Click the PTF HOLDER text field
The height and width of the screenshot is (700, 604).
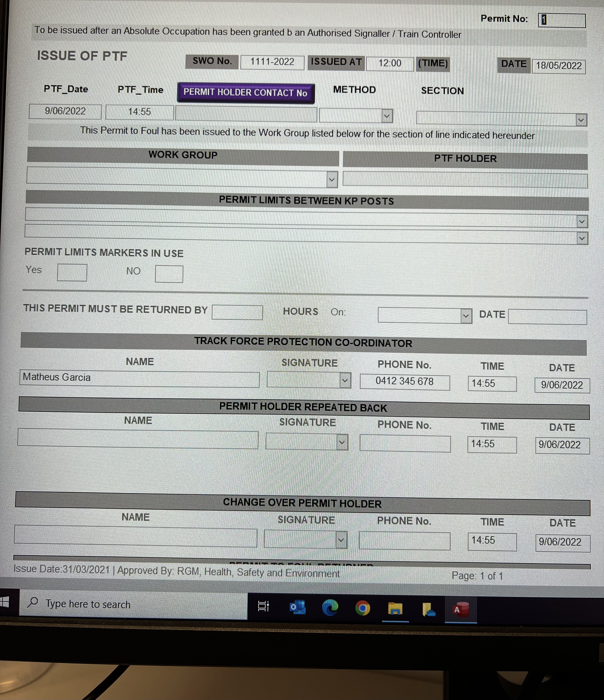tap(465, 179)
